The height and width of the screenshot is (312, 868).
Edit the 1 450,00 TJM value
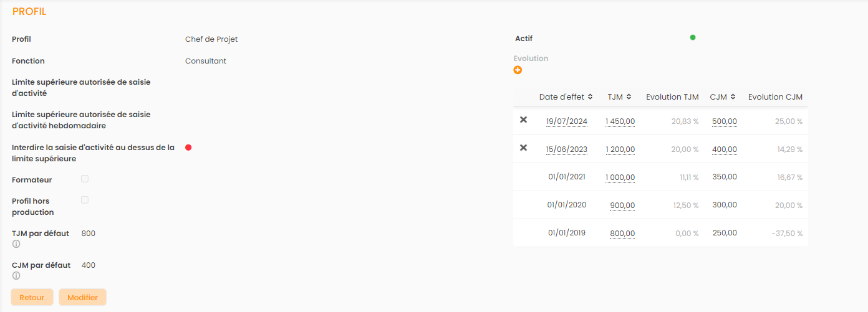coord(620,121)
